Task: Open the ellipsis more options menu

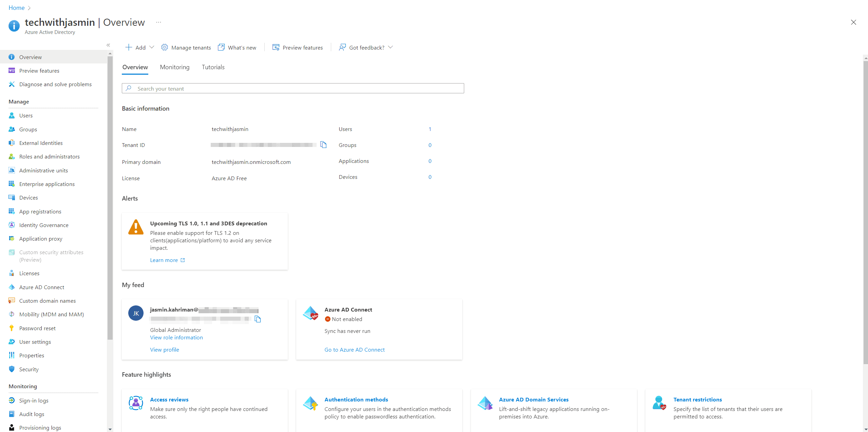Action: 158,22
